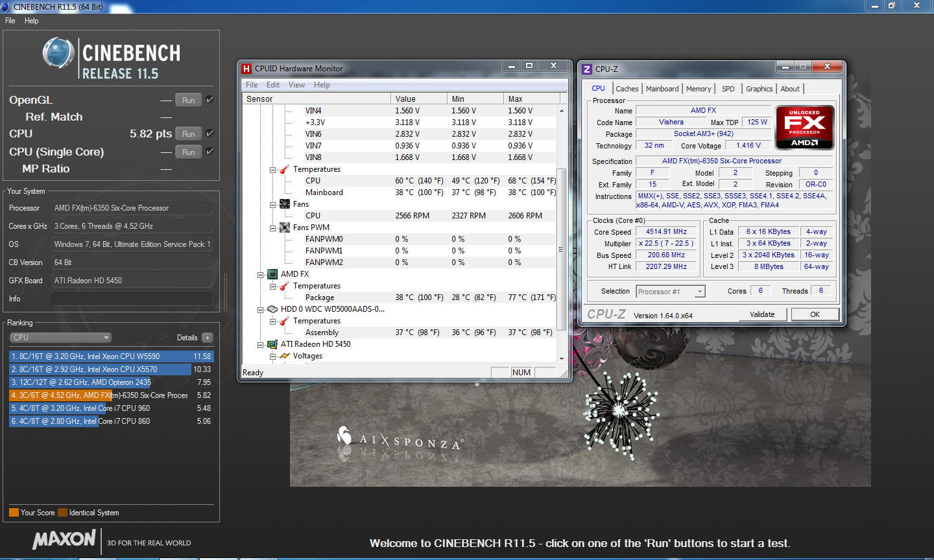Open the View menu in Hardware Monitor

tap(296, 85)
